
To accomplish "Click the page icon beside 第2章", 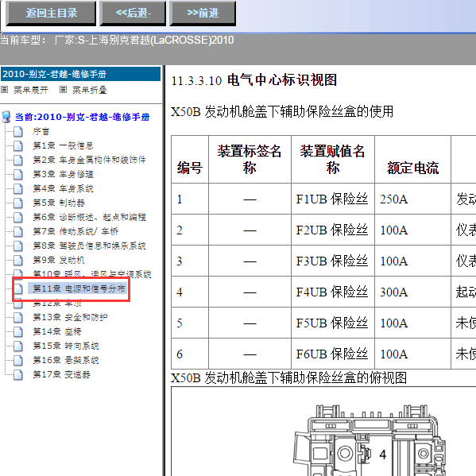I will pyautogui.click(x=18, y=160).
